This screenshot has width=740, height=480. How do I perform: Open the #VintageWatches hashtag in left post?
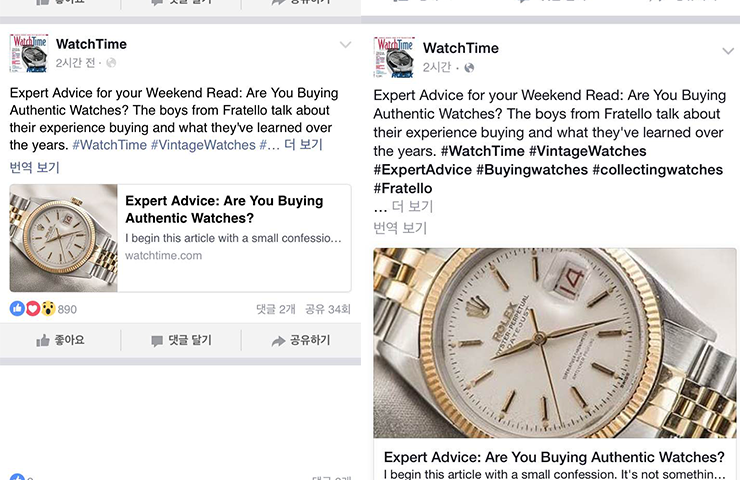point(203,145)
